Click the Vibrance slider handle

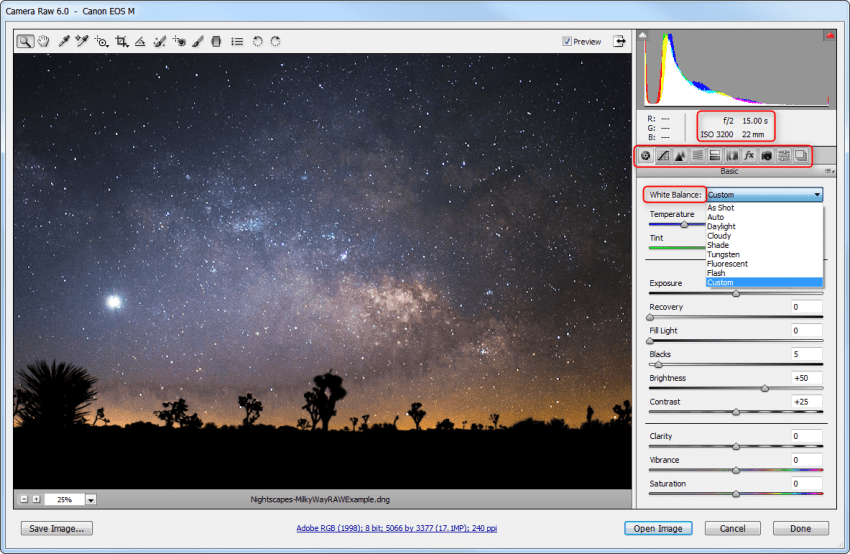[x=736, y=470]
